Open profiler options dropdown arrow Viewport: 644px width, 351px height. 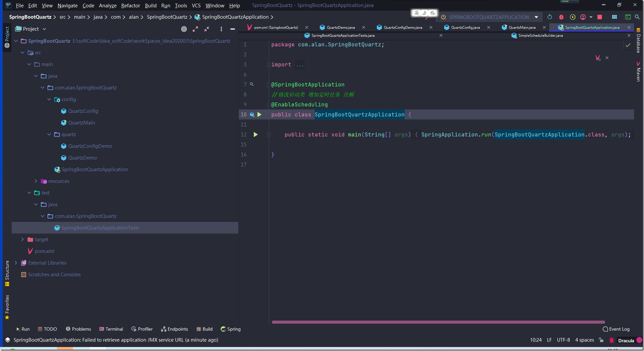[x=591, y=17]
